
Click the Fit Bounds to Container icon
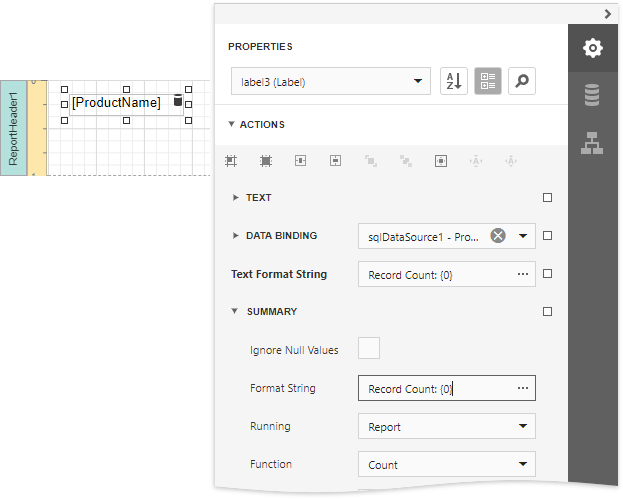coord(441,160)
